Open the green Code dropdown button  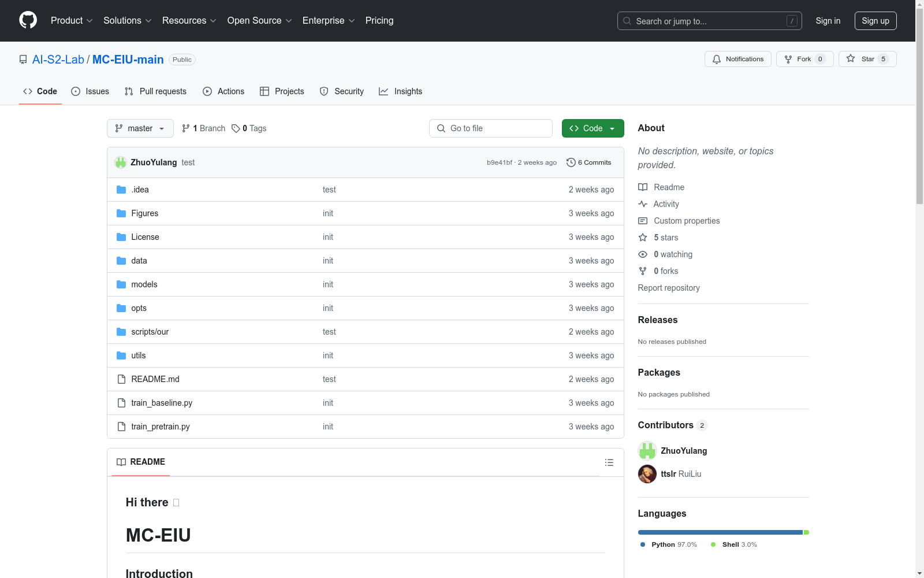coord(593,128)
